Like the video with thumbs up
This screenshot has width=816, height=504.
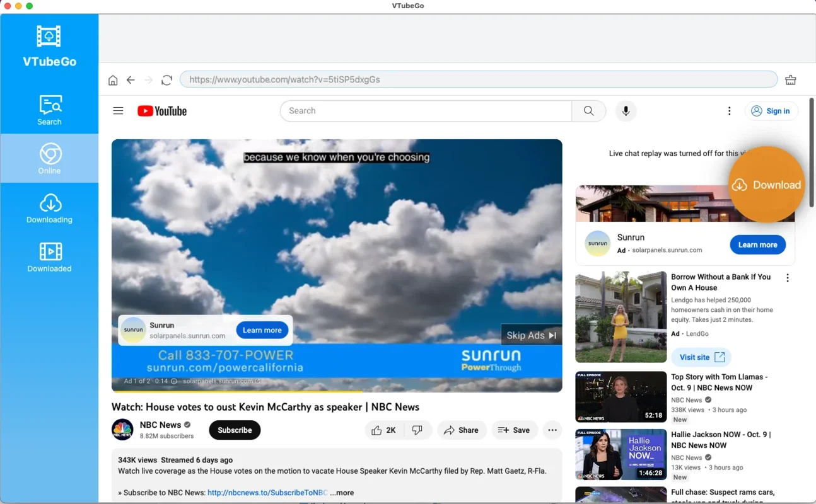[384, 430]
